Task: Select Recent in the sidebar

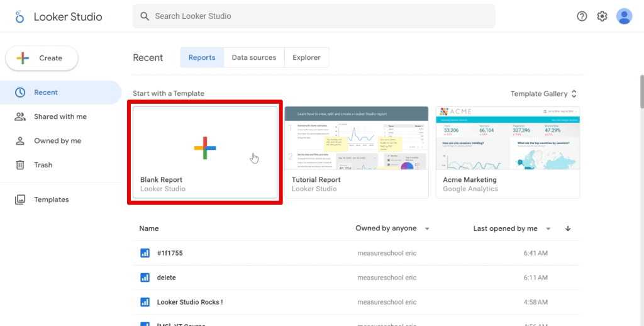Action: (61, 93)
